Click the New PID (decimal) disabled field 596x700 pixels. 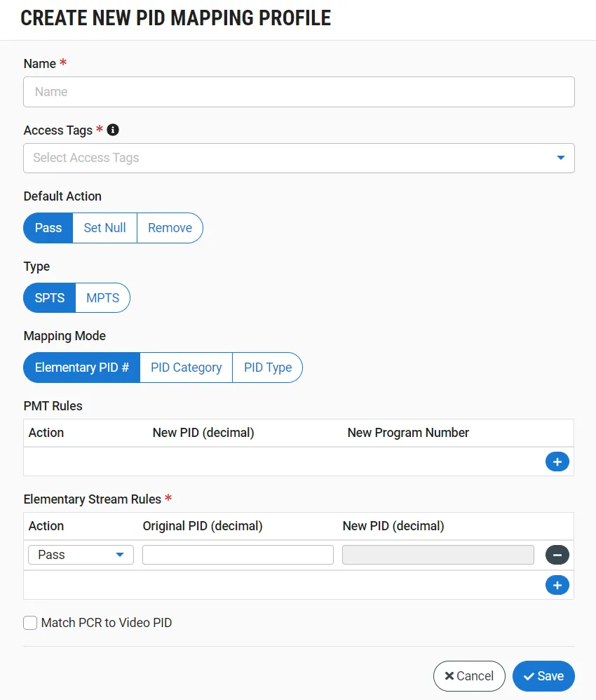(x=438, y=555)
